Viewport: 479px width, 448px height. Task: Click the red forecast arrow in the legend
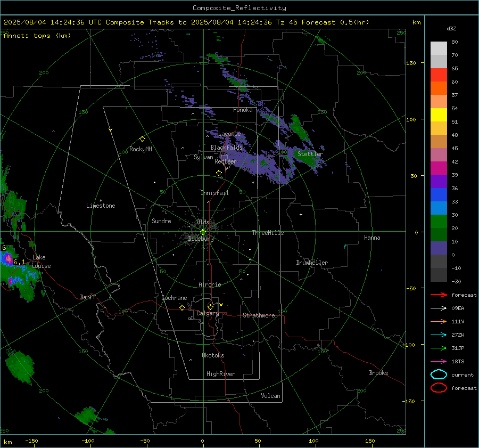pos(439,295)
